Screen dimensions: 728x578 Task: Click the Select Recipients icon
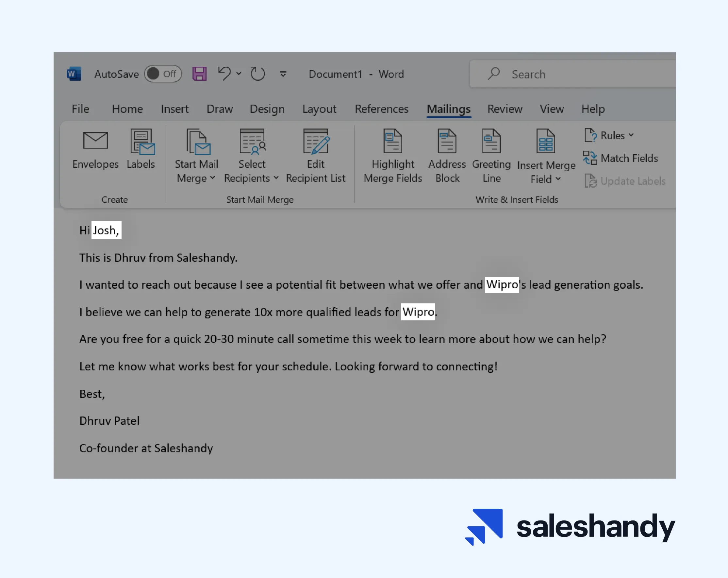[x=252, y=142]
